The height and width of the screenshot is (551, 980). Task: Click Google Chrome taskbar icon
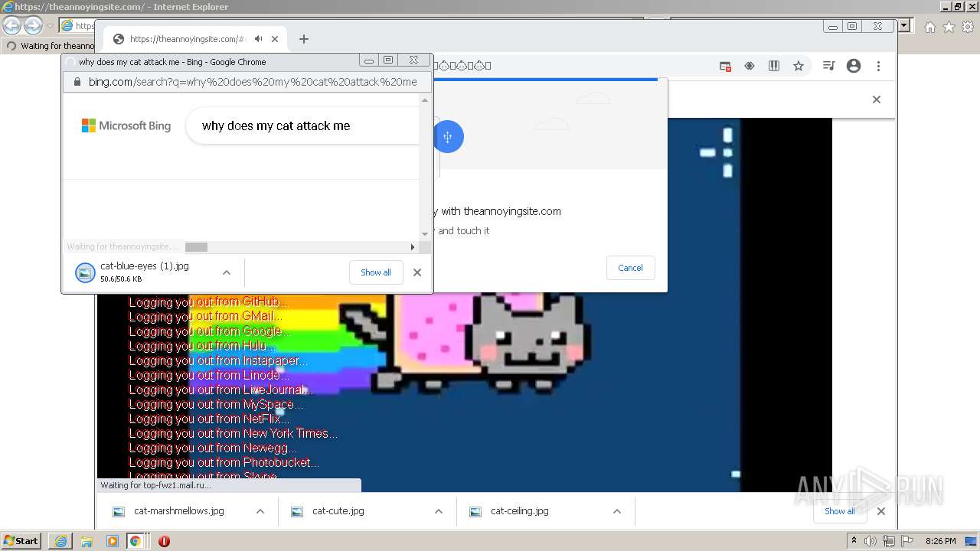click(136, 541)
